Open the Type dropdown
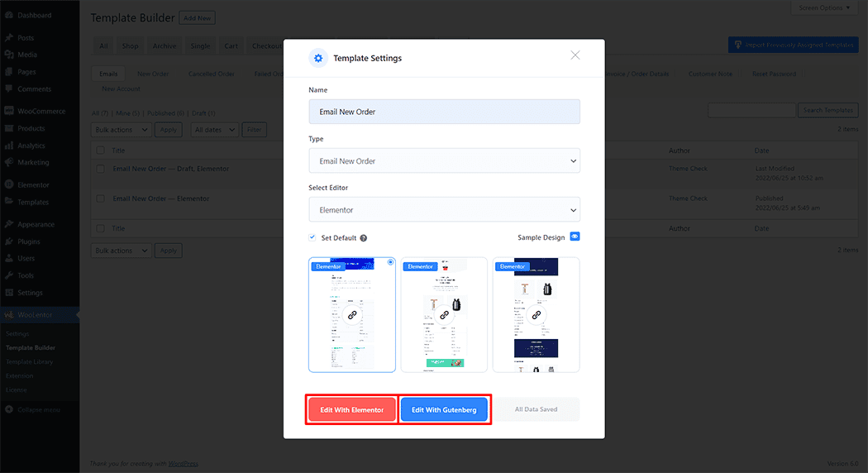 coord(444,161)
